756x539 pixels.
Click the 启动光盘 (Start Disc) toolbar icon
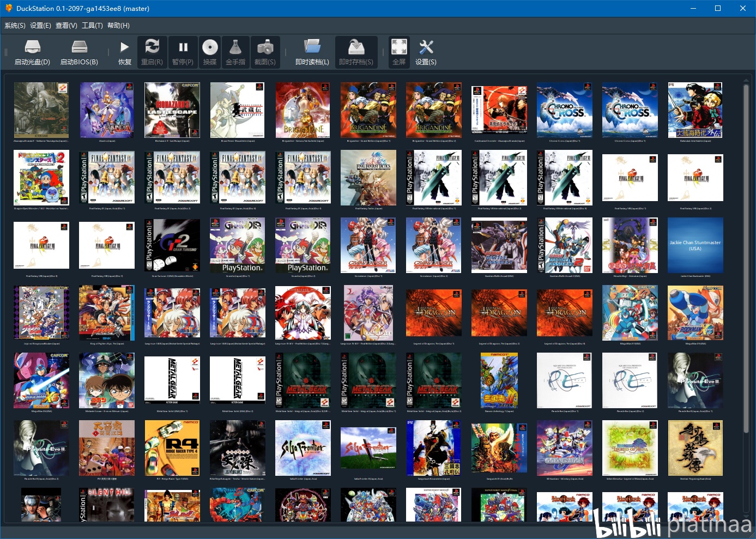tap(32, 47)
